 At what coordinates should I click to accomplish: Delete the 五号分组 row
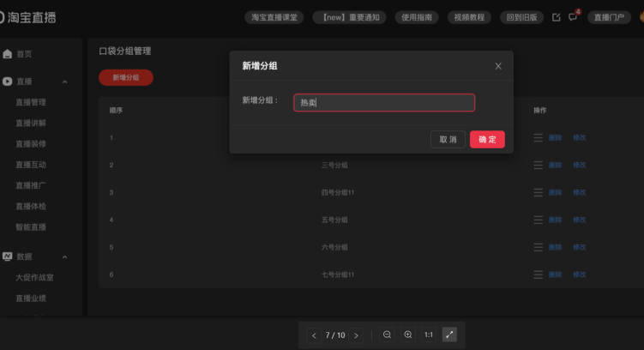point(556,220)
